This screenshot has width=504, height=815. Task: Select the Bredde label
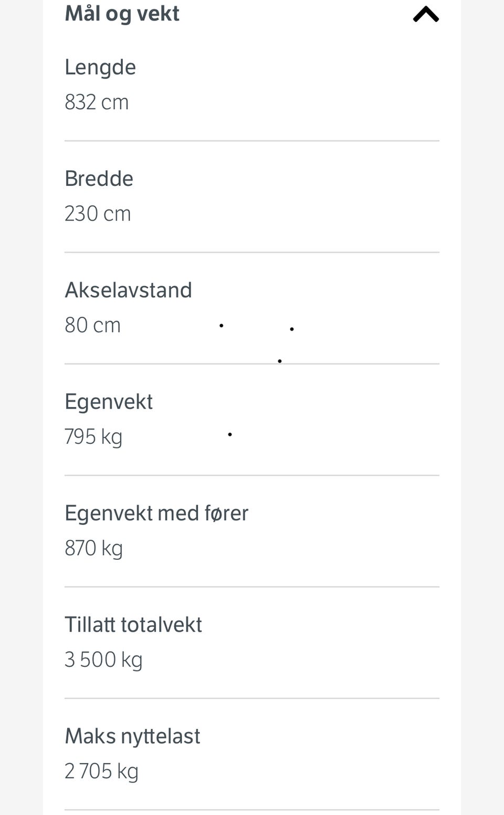coord(99,179)
